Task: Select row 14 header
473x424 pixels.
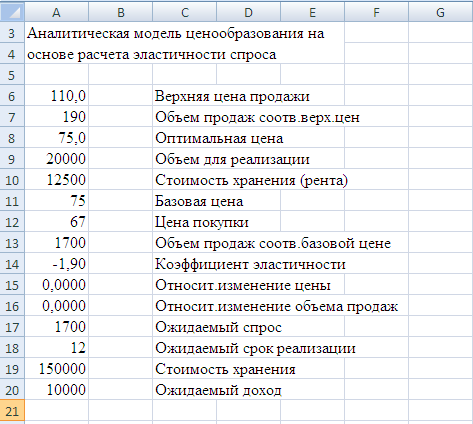Action: click(12, 264)
